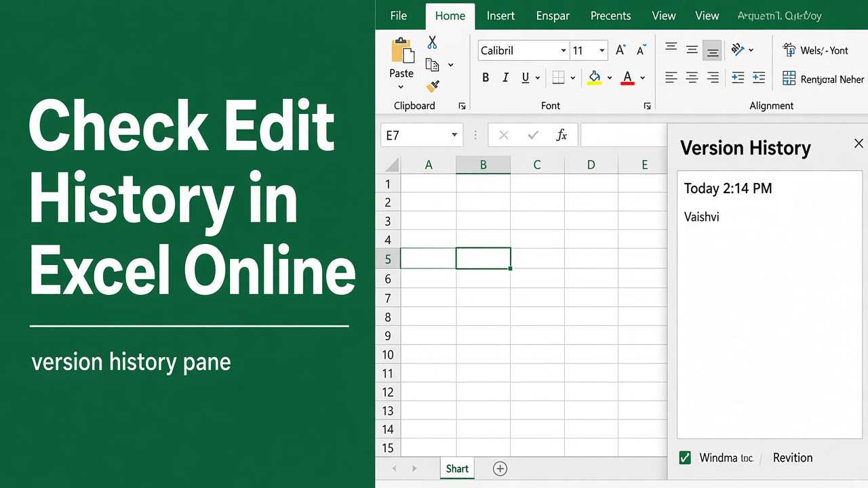Increase indent
The image size is (868, 488).
tap(759, 78)
